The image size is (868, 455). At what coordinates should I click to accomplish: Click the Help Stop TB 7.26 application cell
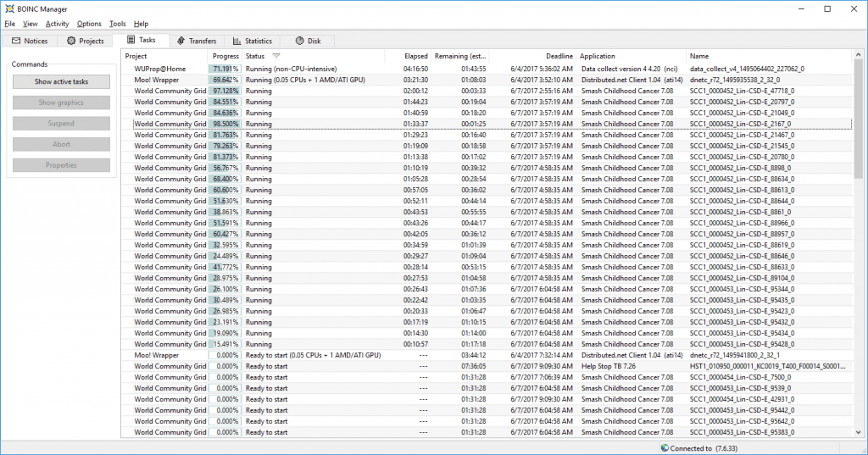[609, 366]
